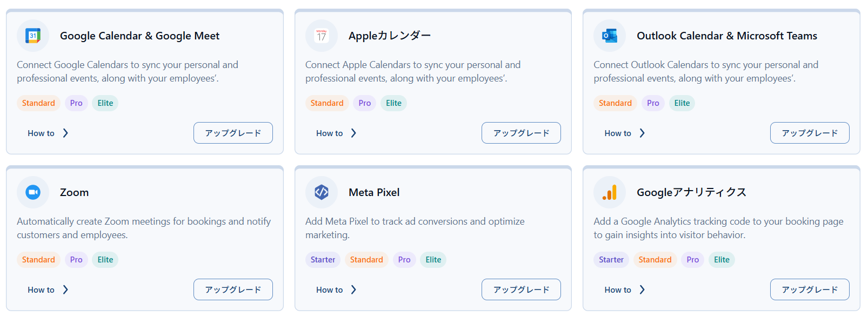Image resolution: width=868 pixels, height=317 pixels.
Task: Select the Pro tag on Apple Calendar card
Action: [x=365, y=103]
